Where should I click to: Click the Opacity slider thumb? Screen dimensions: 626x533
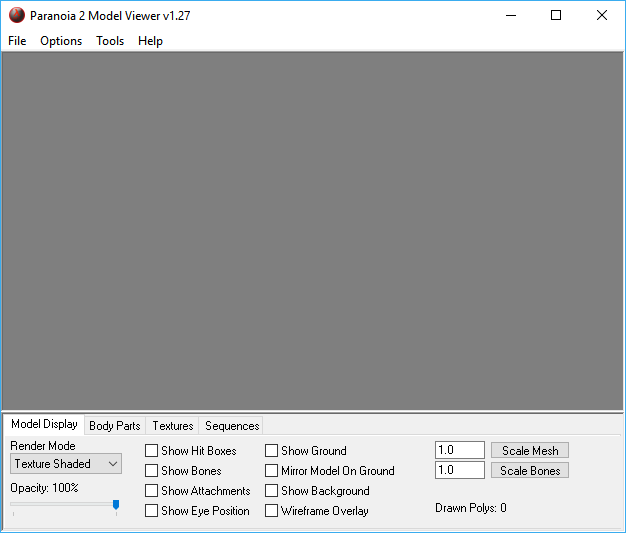point(116,505)
